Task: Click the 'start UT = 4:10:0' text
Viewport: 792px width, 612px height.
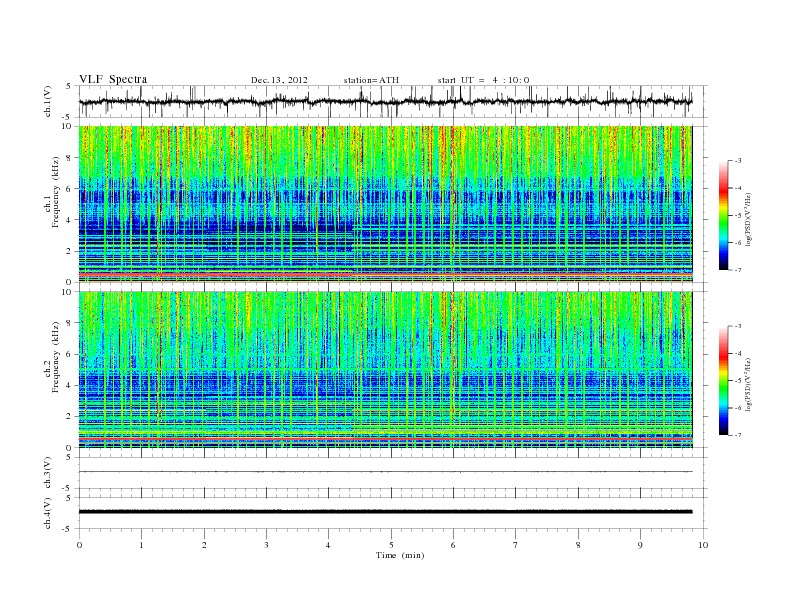Action: point(483,80)
